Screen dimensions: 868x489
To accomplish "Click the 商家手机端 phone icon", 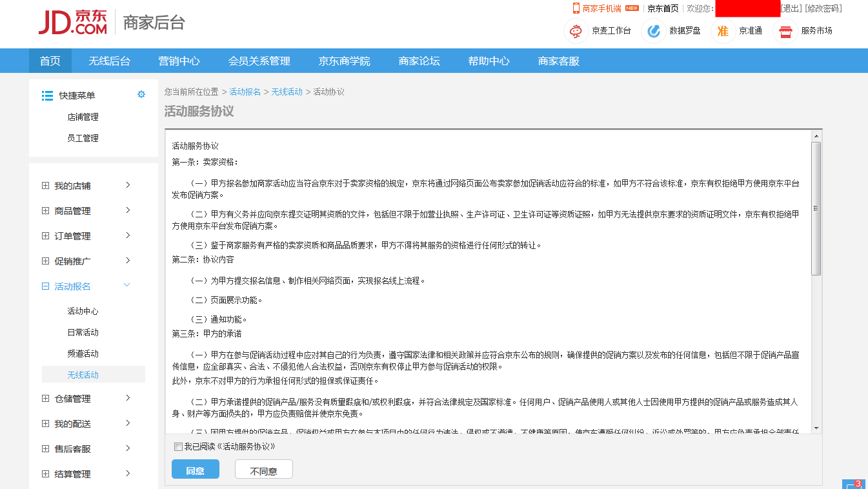I will [576, 8].
